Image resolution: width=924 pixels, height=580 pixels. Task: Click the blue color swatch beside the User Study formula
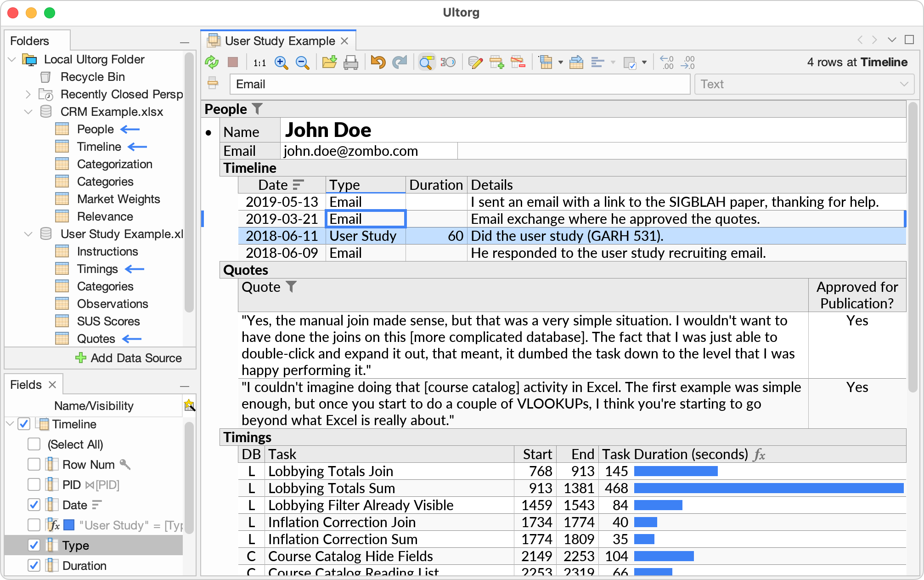[68, 525]
